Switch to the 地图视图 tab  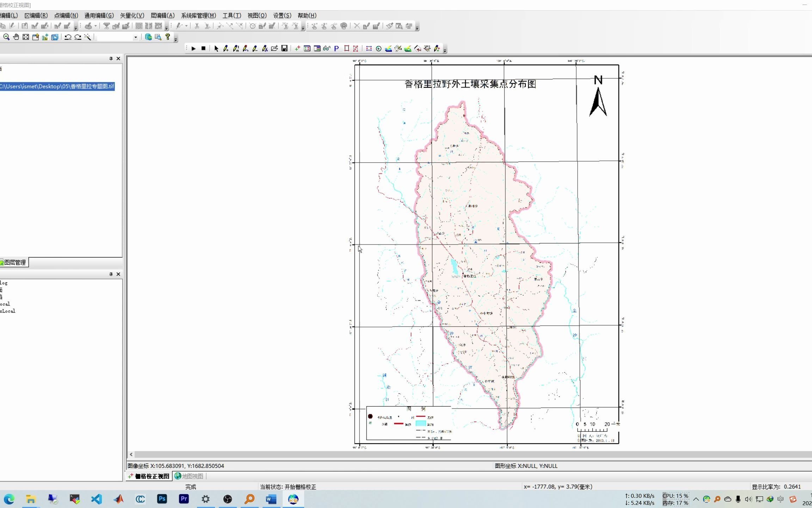189,476
